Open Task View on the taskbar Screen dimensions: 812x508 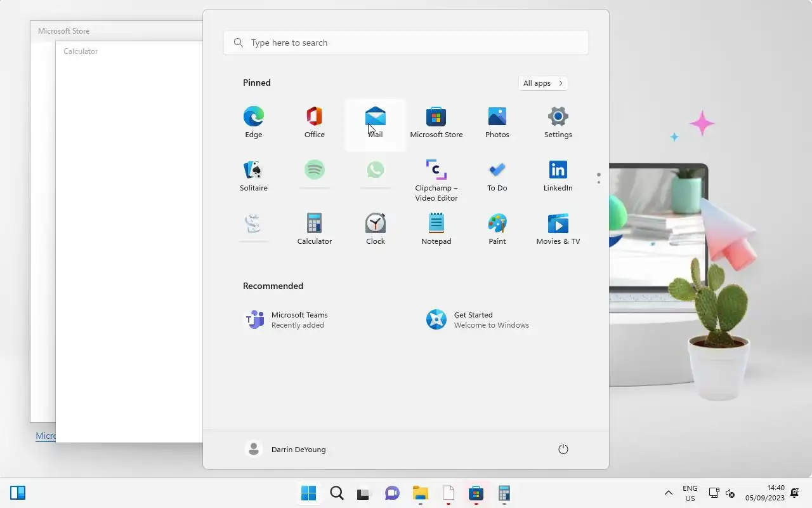[x=363, y=493]
